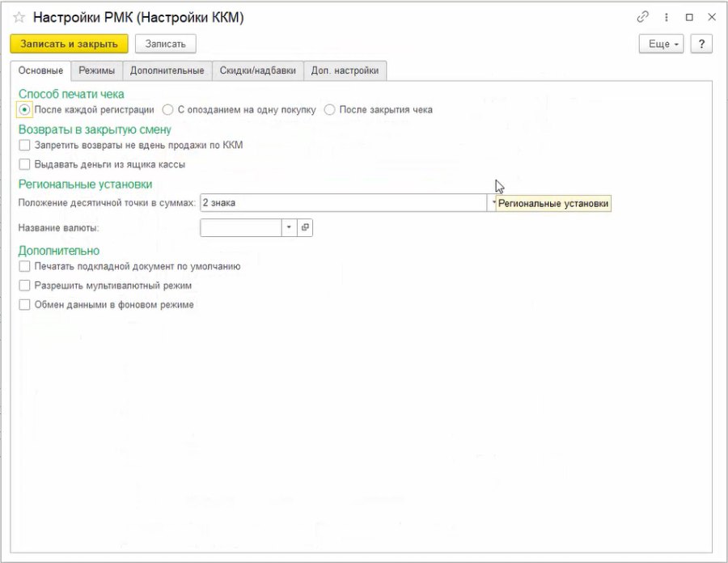Viewport: 728px width, 563px height.
Task: Maximize the settings window
Action: pyautogui.click(x=689, y=17)
